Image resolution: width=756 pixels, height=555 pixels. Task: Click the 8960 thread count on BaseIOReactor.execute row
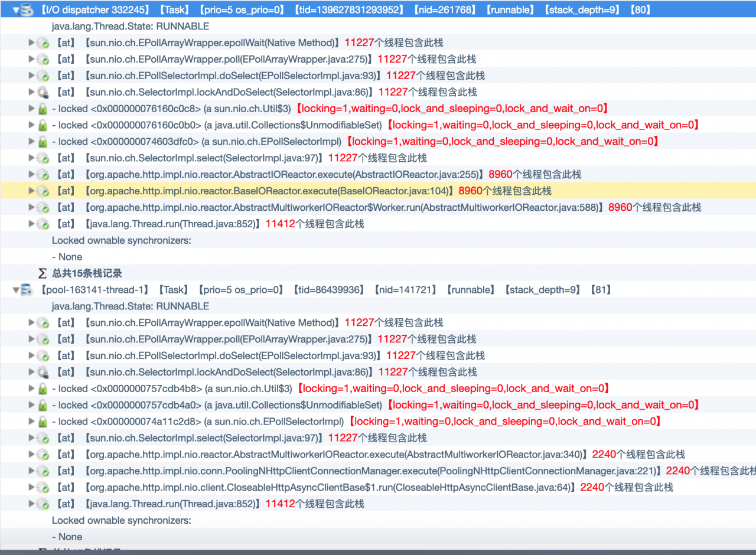[x=471, y=191]
